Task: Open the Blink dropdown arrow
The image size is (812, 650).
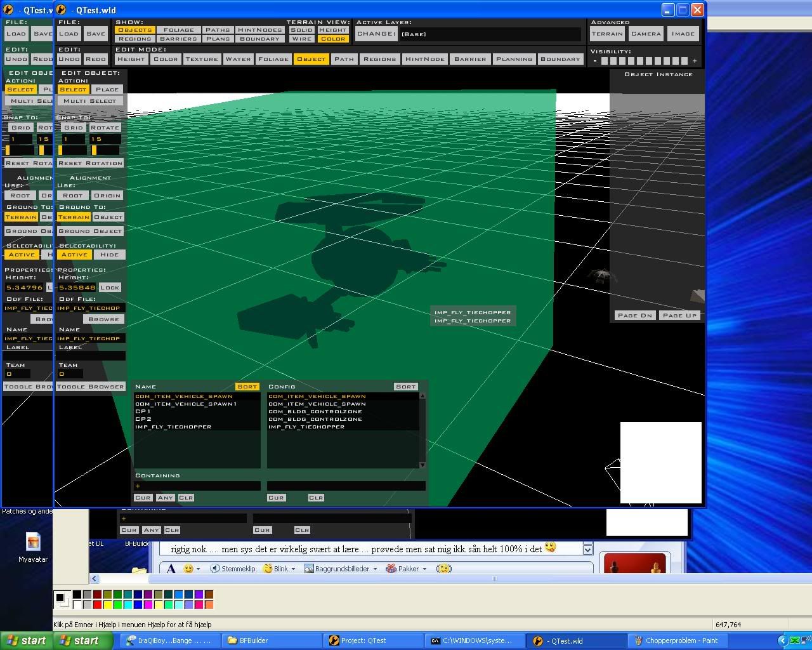Action: coord(293,569)
